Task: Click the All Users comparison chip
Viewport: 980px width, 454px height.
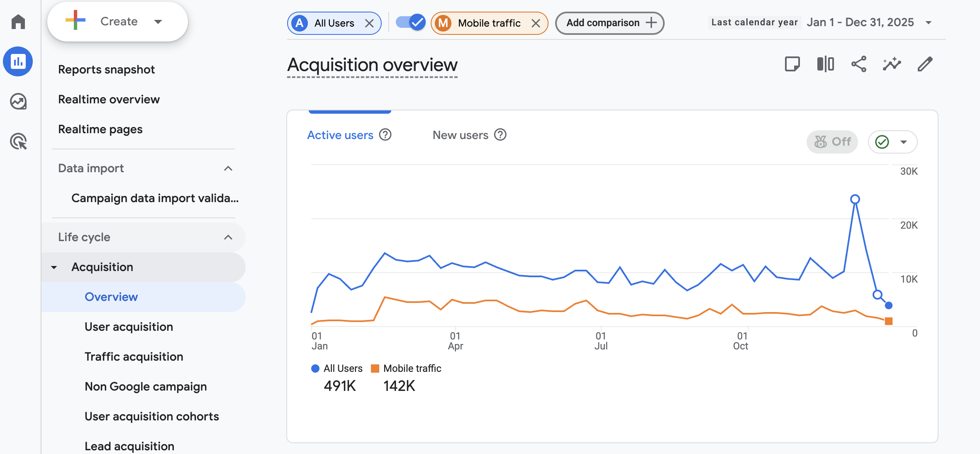Action: point(334,23)
